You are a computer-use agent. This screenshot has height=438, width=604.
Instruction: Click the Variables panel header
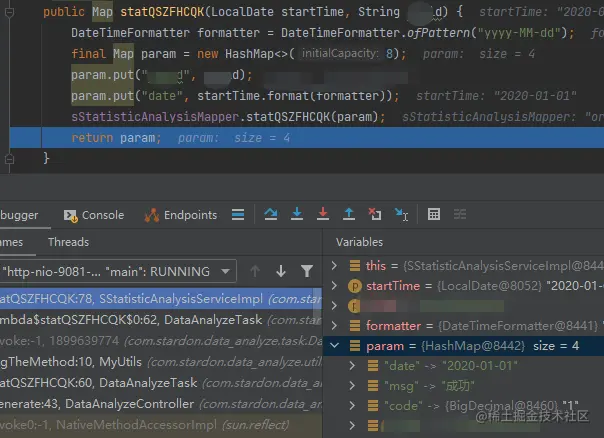(x=359, y=242)
